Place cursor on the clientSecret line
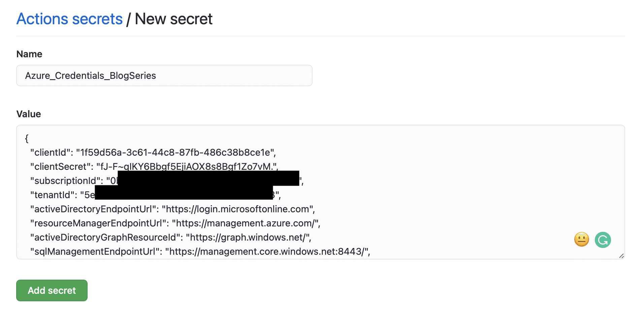The image size is (644, 312). pyautogui.click(x=154, y=167)
